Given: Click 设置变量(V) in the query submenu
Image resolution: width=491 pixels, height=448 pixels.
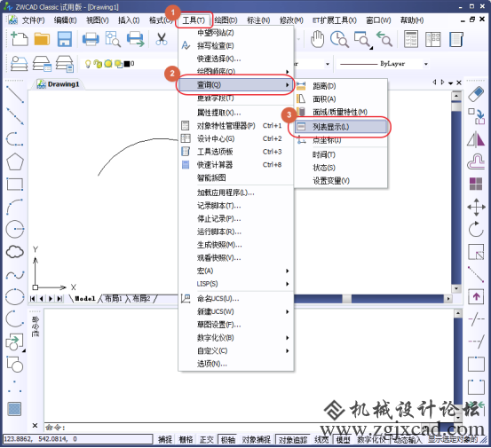Looking at the screenshot, I should point(341,181).
